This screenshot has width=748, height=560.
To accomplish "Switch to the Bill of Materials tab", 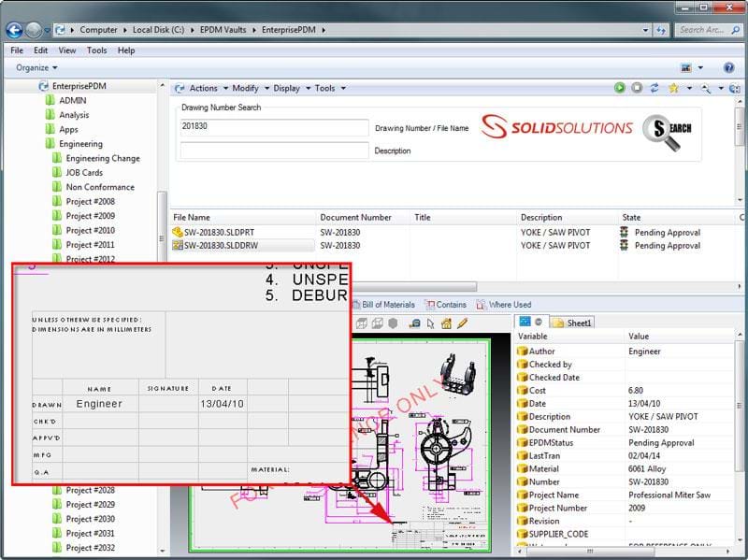I will tap(387, 305).
